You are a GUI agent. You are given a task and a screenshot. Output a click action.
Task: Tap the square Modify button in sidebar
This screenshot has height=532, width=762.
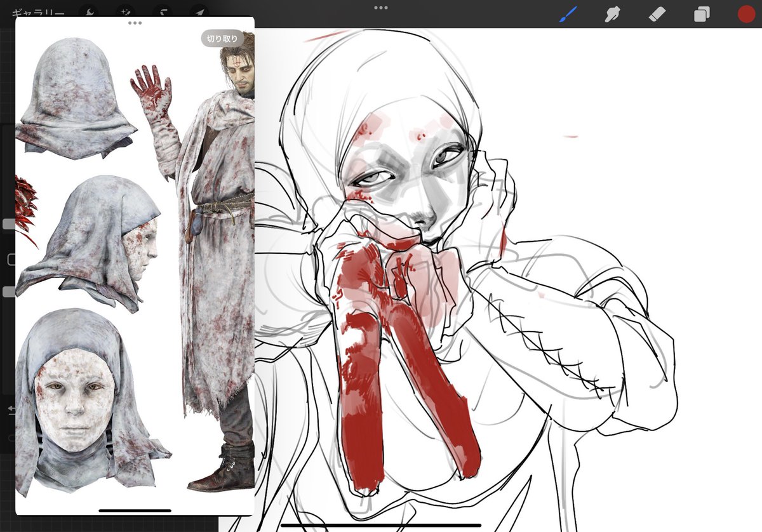click(11, 259)
